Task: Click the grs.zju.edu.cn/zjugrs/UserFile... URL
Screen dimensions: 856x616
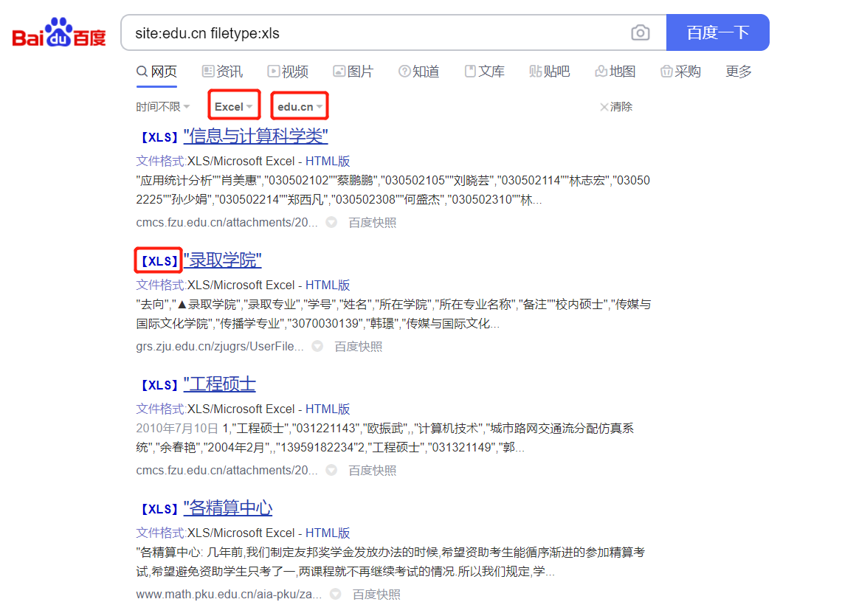Action: 220,347
